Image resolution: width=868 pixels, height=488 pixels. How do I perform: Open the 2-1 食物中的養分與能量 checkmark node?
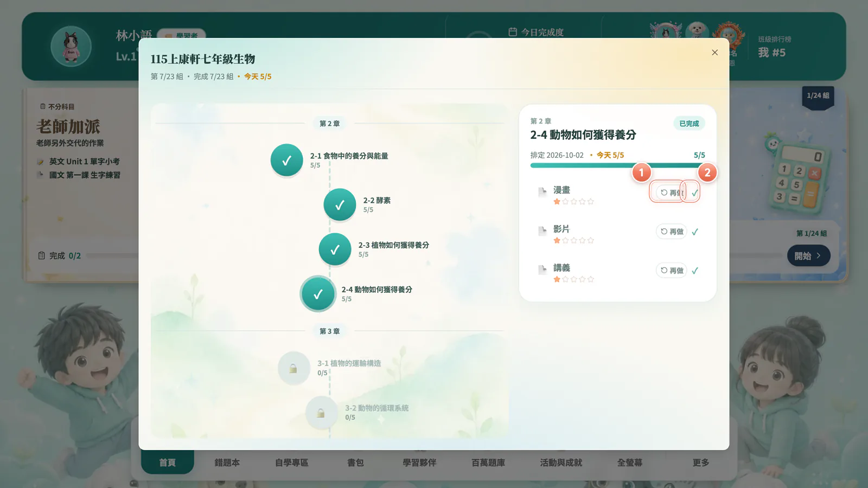click(286, 160)
